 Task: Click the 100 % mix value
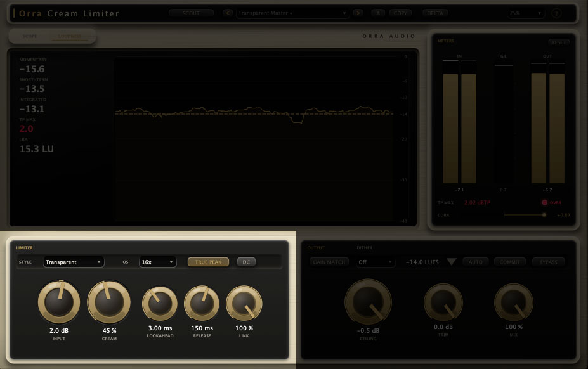(514, 327)
